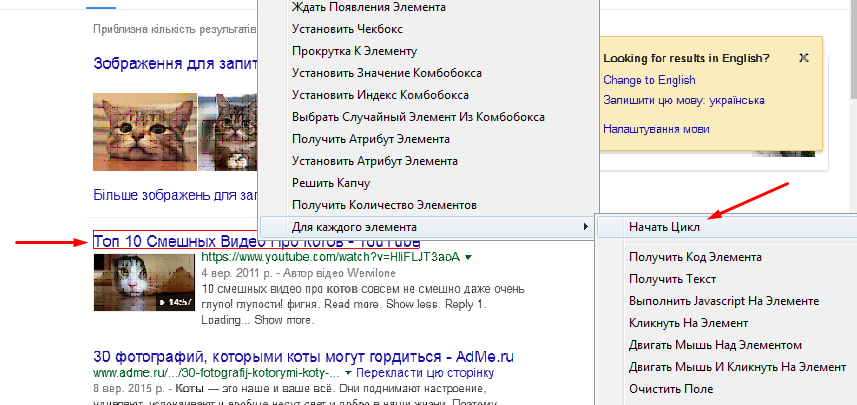Click 'Запишити цю мову: українська' link
Image resolution: width=857 pixels, height=405 pixels.
(684, 100)
